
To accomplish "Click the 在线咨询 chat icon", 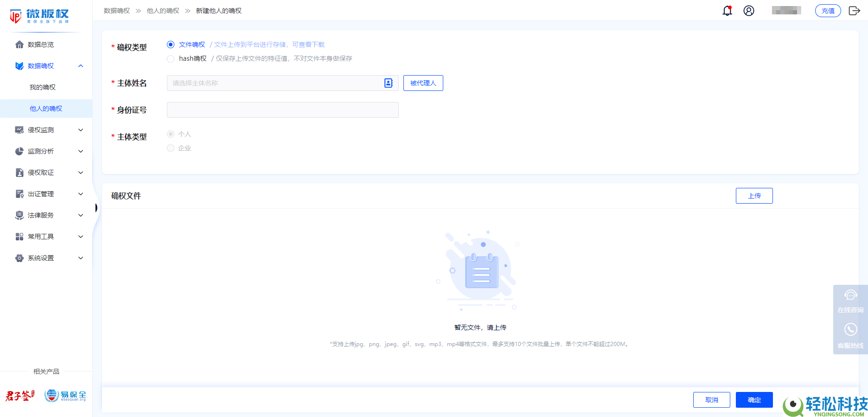I will click(x=850, y=295).
